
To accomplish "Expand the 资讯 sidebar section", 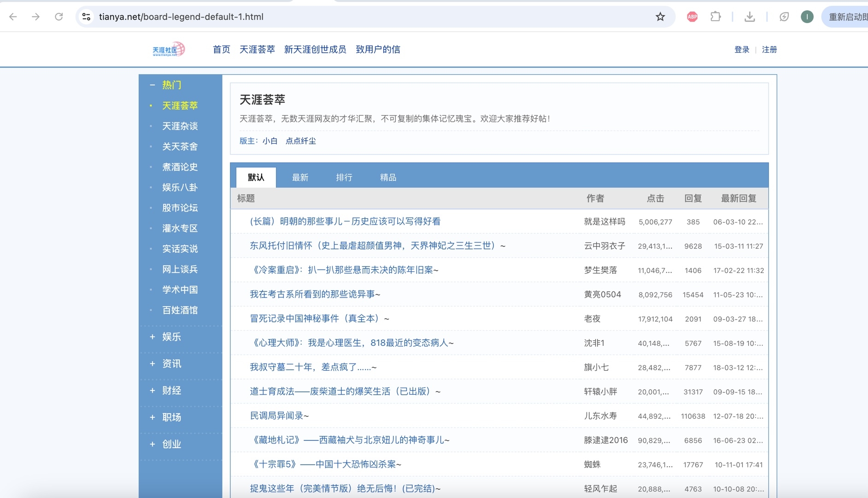I will pyautogui.click(x=152, y=363).
